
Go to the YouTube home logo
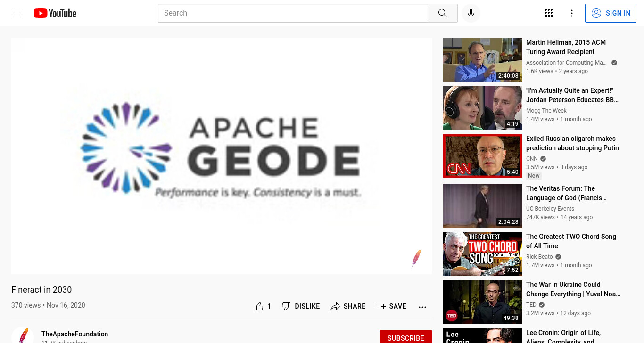55,13
